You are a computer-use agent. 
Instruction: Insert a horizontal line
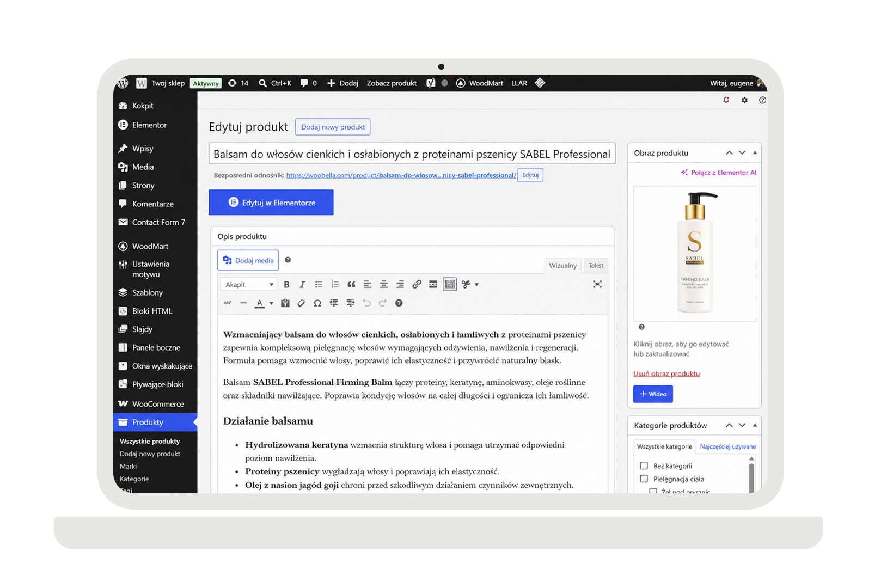[243, 303]
